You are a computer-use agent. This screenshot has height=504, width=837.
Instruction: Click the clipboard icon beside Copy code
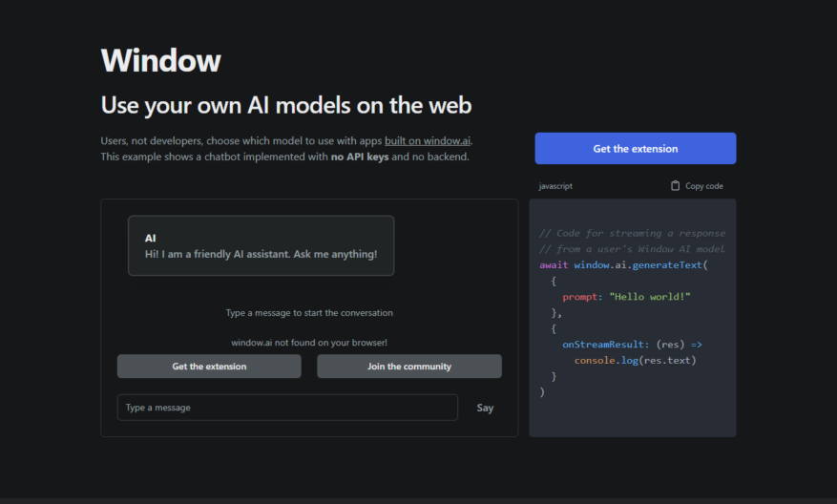[676, 186]
